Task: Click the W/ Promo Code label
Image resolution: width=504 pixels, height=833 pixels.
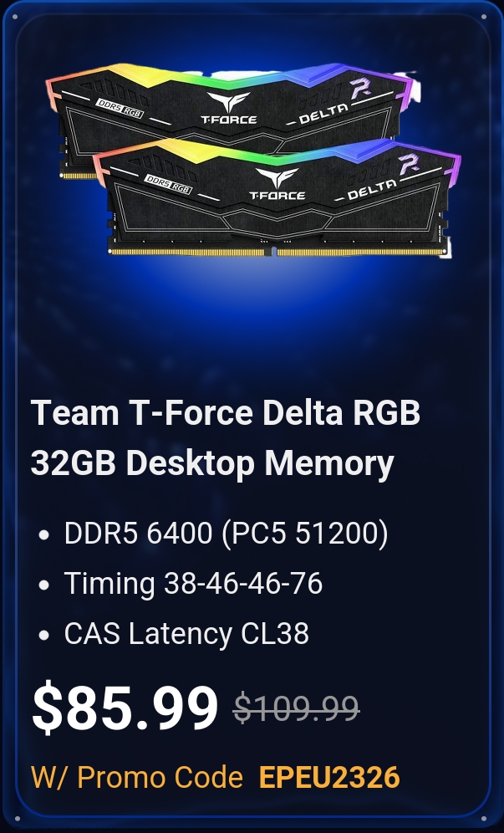Action: coord(137,777)
